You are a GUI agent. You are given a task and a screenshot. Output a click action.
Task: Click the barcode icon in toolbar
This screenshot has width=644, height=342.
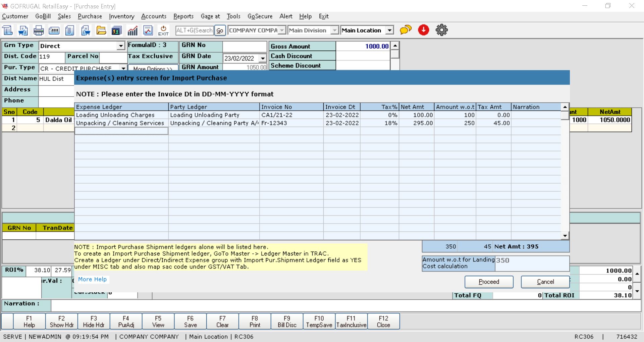54,31
